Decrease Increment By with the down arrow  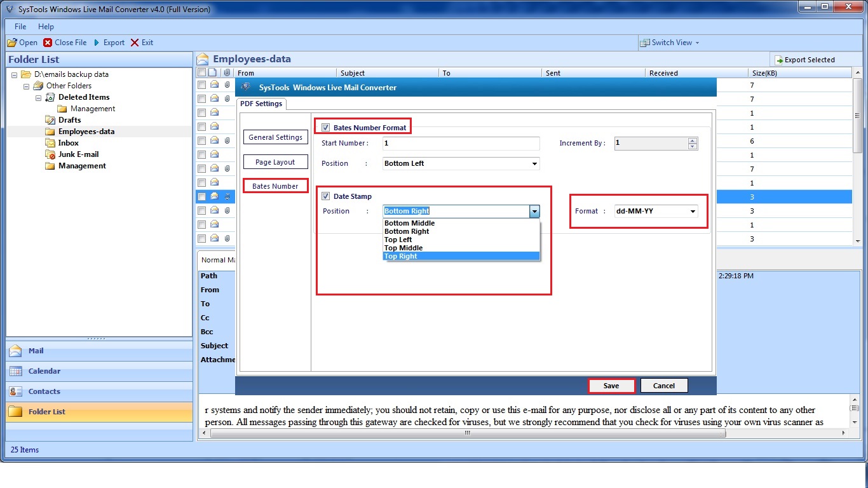coord(693,147)
